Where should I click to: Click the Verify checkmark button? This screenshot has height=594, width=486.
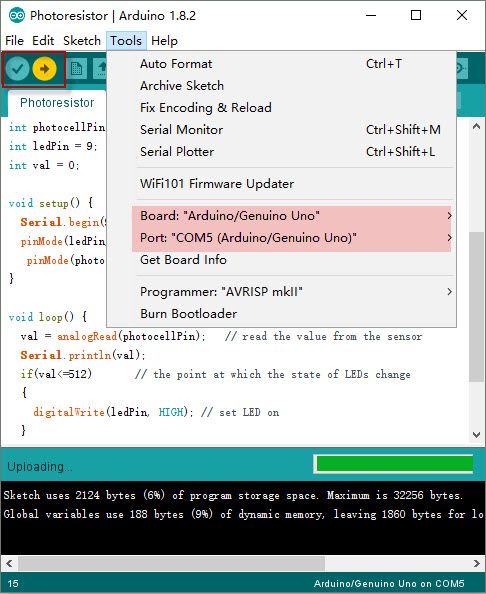pyautogui.click(x=17, y=69)
